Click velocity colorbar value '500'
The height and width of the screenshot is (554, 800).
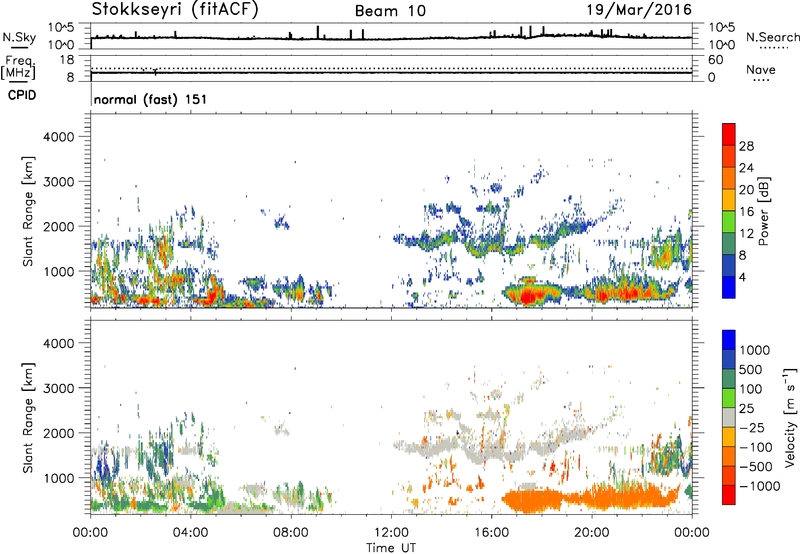[751, 369]
